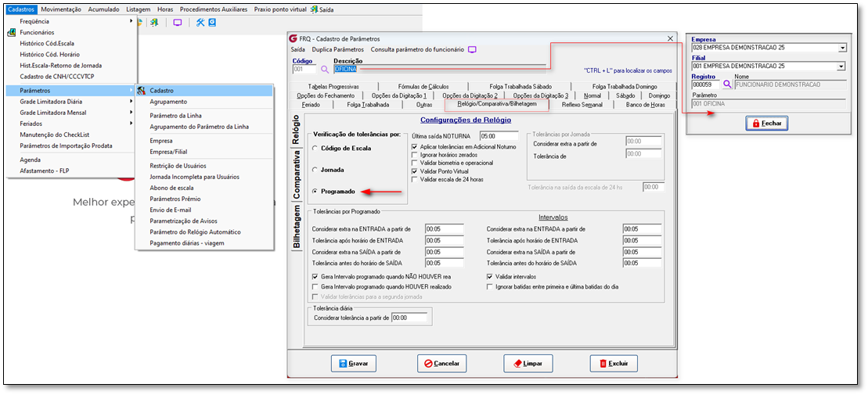
Task: Click the exit door icon in main toolbar
Action: pyautogui.click(x=154, y=23)
